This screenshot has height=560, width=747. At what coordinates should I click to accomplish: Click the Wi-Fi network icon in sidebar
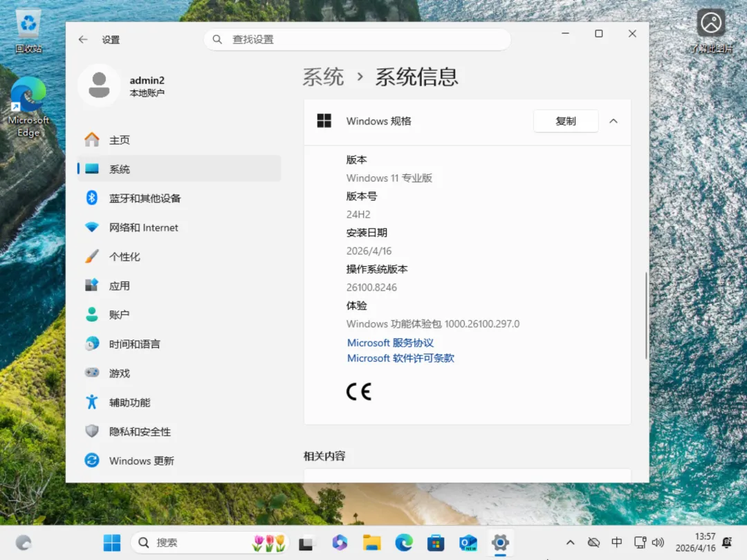[x=91, y=227]
